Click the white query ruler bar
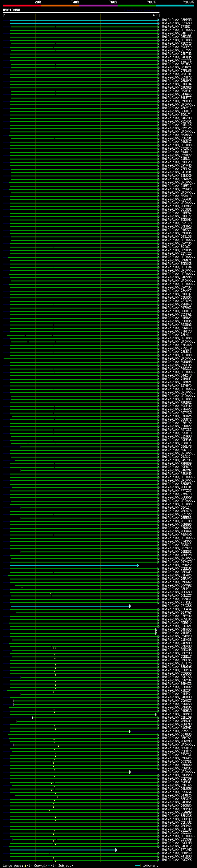 pos(81,13)
